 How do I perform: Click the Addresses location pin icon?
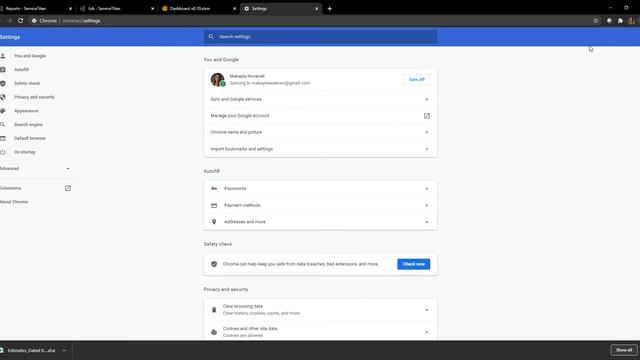tap(214, 222)
